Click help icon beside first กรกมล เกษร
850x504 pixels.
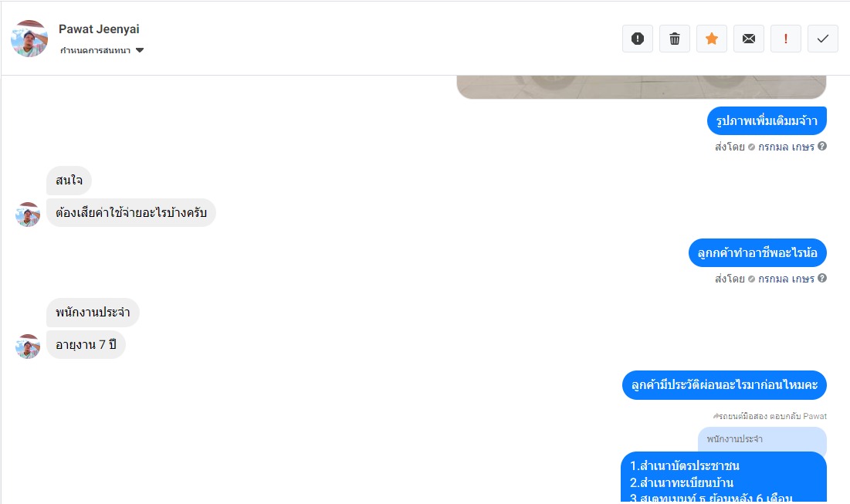click(x=822, y=147)
